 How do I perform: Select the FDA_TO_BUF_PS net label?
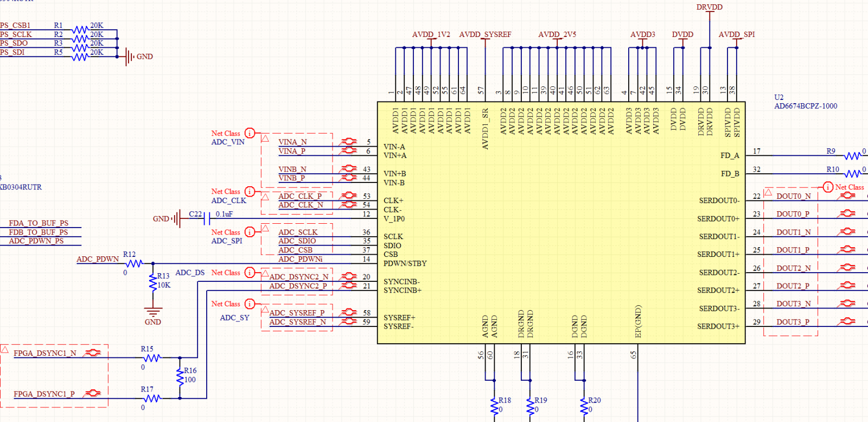[39, 223]
